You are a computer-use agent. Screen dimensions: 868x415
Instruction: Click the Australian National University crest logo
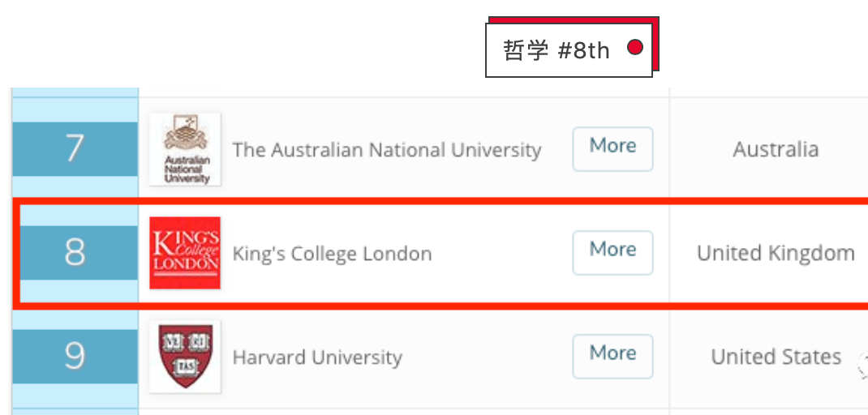(x=186, y=148)
